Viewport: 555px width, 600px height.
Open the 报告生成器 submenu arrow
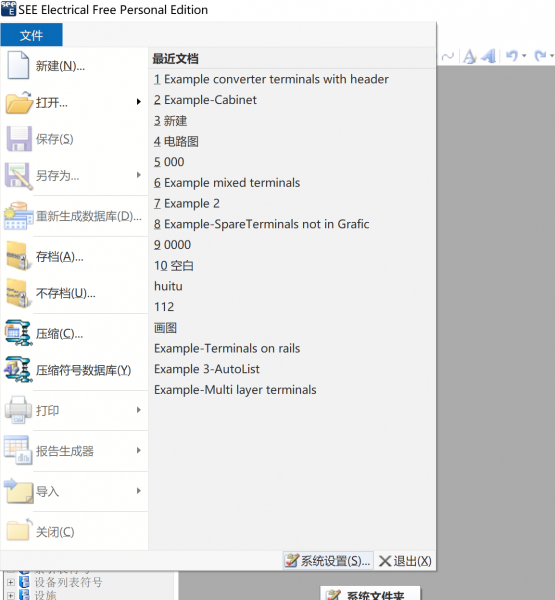click(x=139, y=450)
